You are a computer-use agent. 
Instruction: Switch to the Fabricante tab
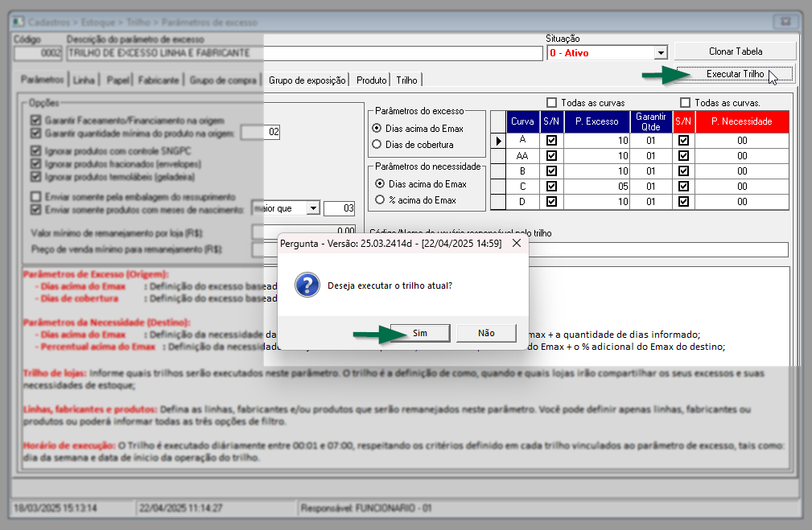[159, 80]
